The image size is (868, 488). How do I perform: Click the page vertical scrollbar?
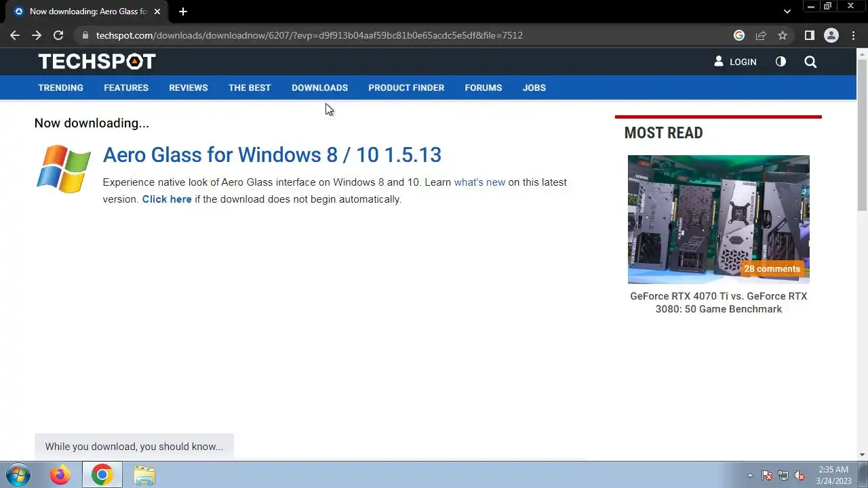pos(862,136)
